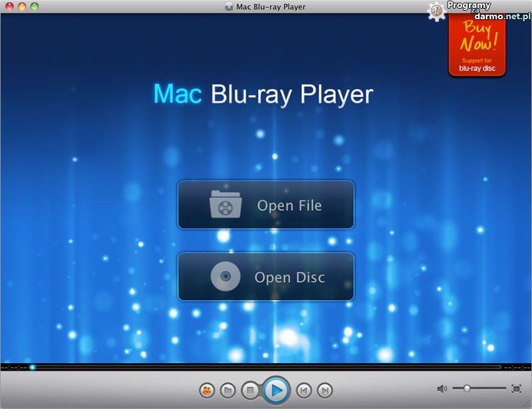This screenshot has width=532, height=409.
Task: Minimize window with the yellow button
Action: point(22,6)
